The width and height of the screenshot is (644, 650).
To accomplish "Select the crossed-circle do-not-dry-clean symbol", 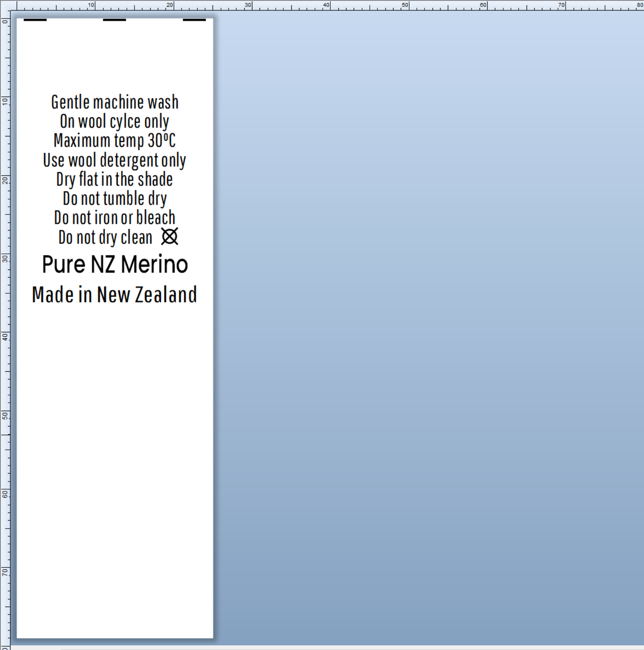I will click(169, 236).
